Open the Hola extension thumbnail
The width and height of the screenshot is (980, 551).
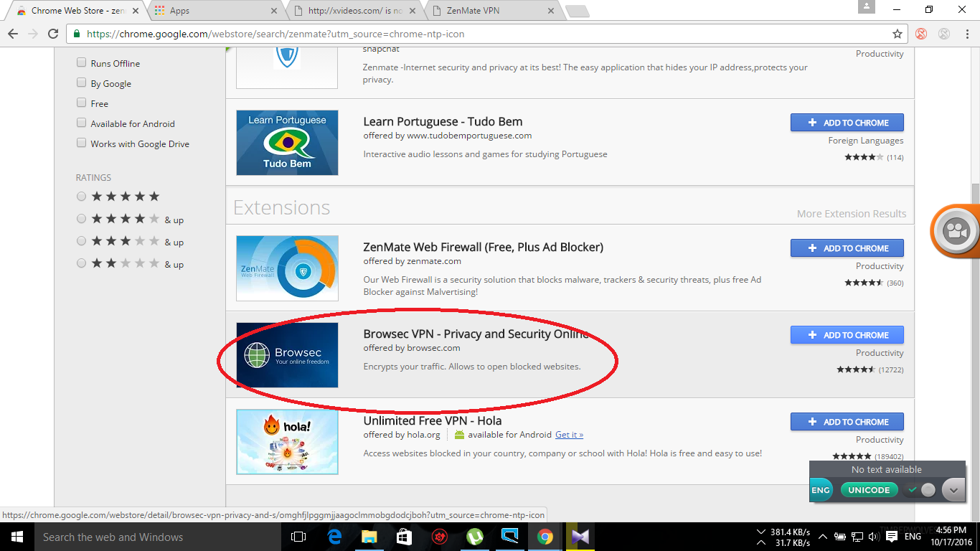[287, 442]
